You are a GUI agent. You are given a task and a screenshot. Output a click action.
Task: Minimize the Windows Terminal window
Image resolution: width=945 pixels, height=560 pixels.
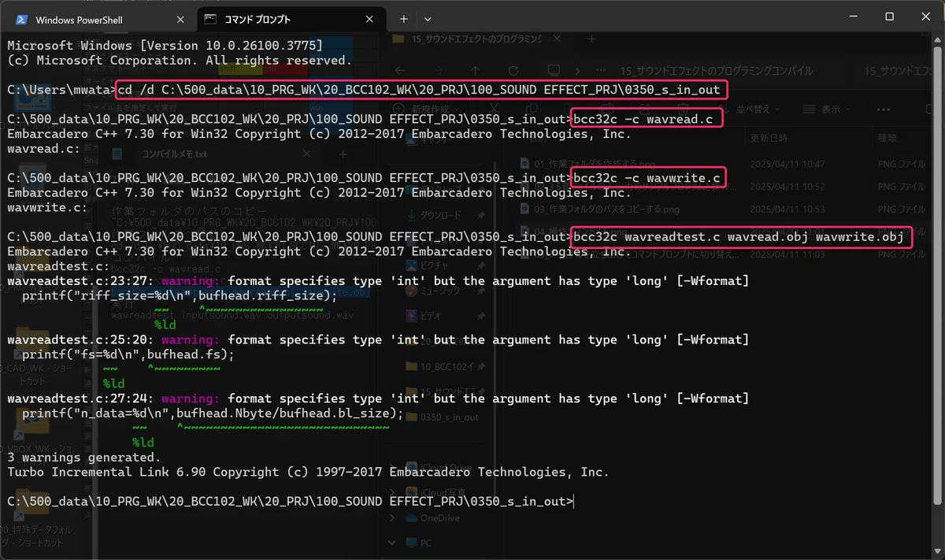851,17
